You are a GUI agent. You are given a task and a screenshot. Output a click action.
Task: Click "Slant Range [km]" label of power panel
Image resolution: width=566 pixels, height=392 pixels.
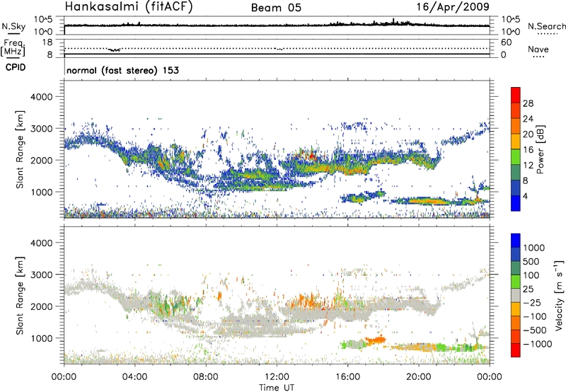pyautogui.click(x=20, y=149)
